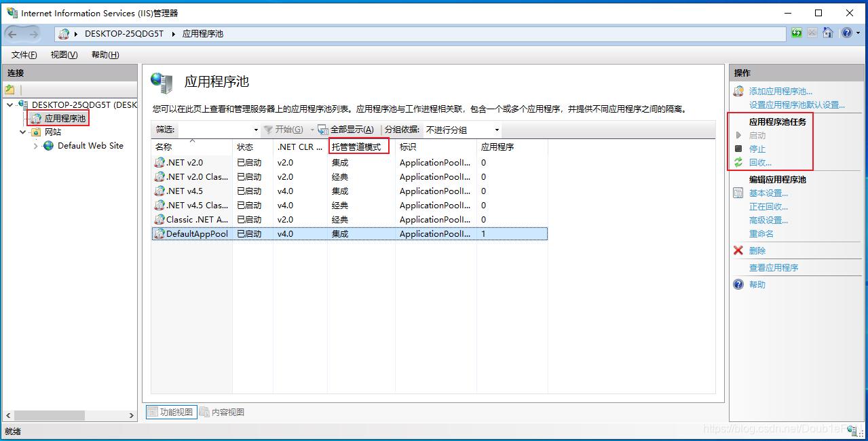This screenshot has height=441, width=868.
Task: Click DESKTOP-25QDG5T breadcrumb in address bar
Action: pyautogui.click(x=124, y=33)
